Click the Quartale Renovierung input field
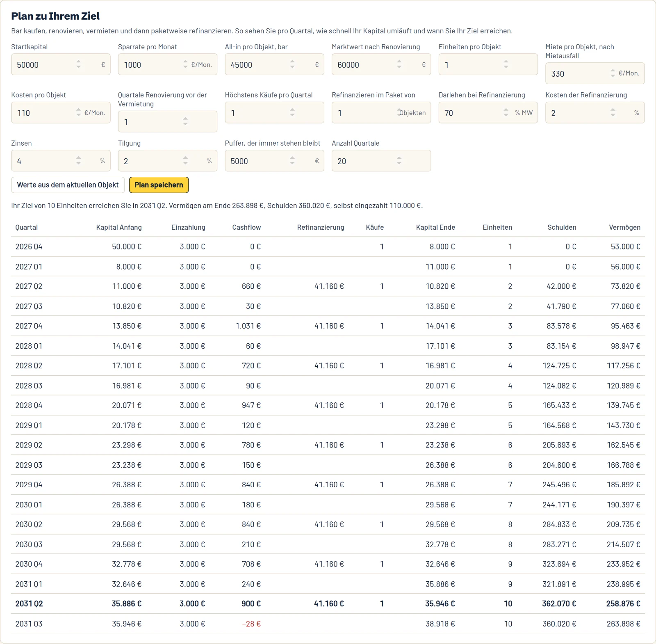This screenshot has width=656, height=644. [x=167, y=121]
